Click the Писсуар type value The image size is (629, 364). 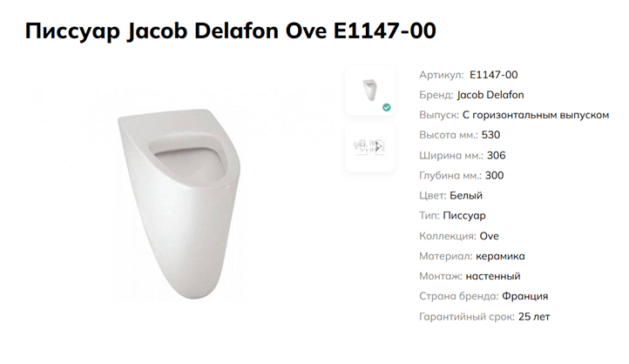click(464, 216)
